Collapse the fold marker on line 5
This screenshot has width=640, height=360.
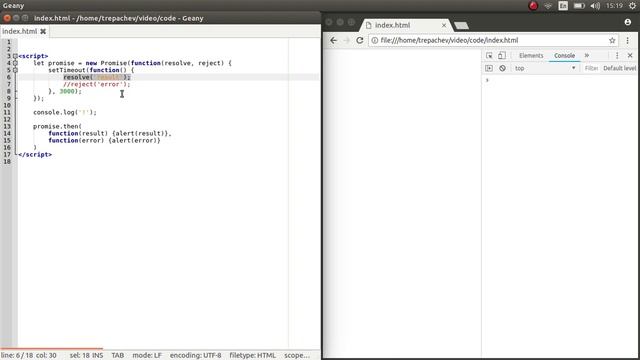pos(15,70)
